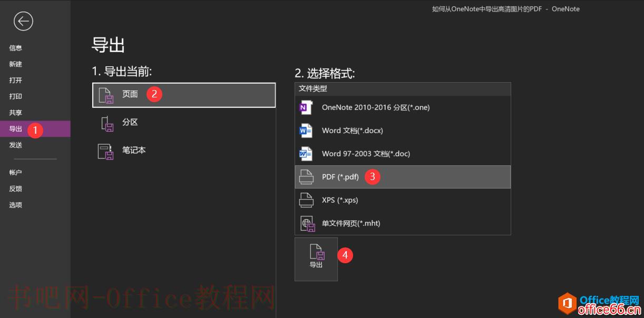Open the 共享 menu item
Viewport: 644px width, 318px height.
(x=16, y=113)
